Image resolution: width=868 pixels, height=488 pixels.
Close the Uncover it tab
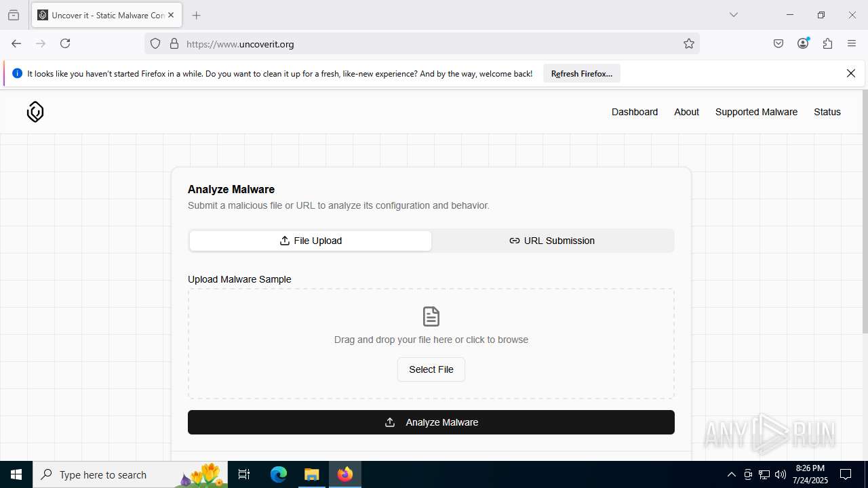pos(171,15)
